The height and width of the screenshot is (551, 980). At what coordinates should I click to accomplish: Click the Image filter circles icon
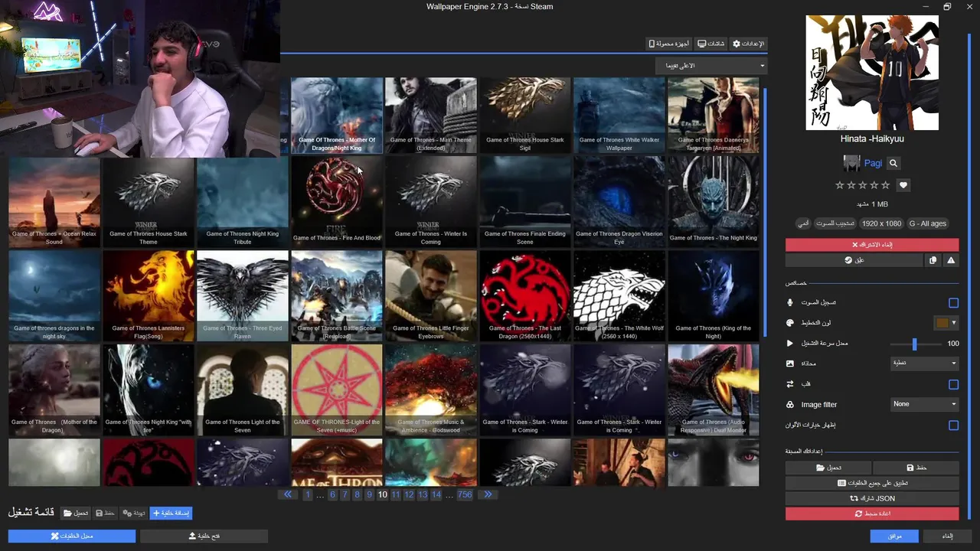790,404
